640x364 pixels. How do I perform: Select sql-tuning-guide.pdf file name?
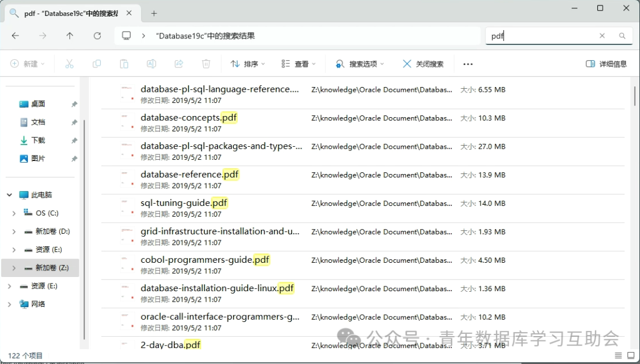coord(184,202)
